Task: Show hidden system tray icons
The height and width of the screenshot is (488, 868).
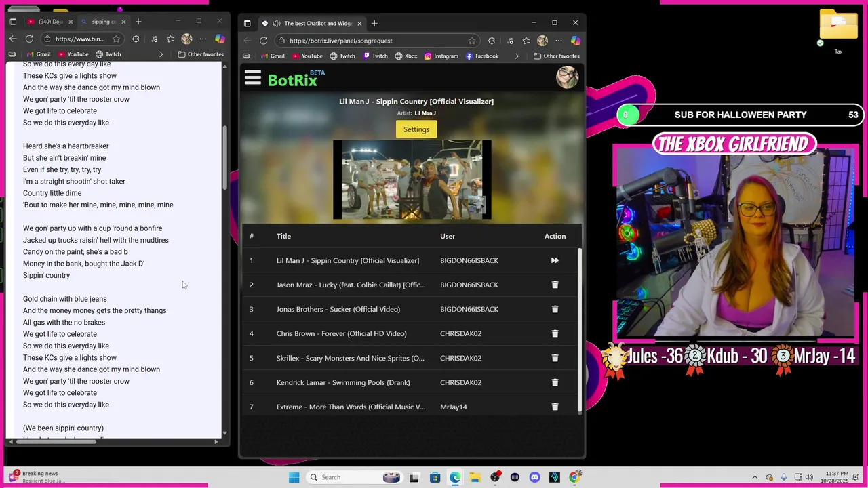Action: click(x=755, y=477)
